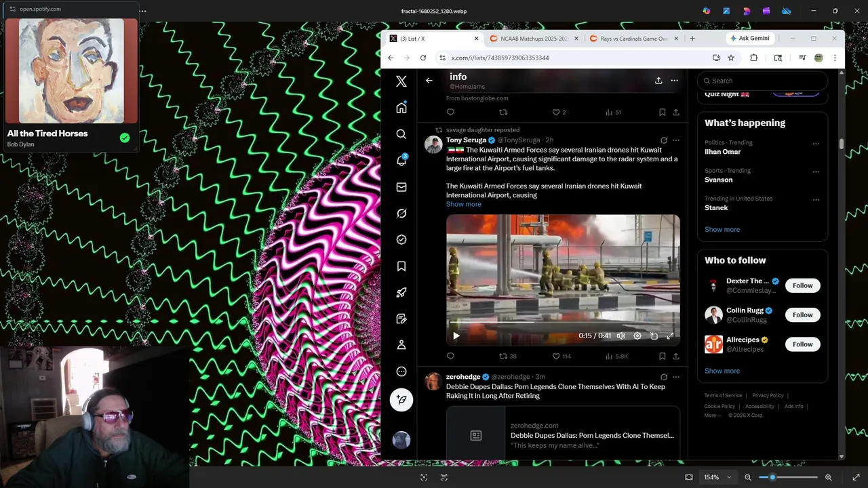Click Show more on Tony Seruga's post

464,204
